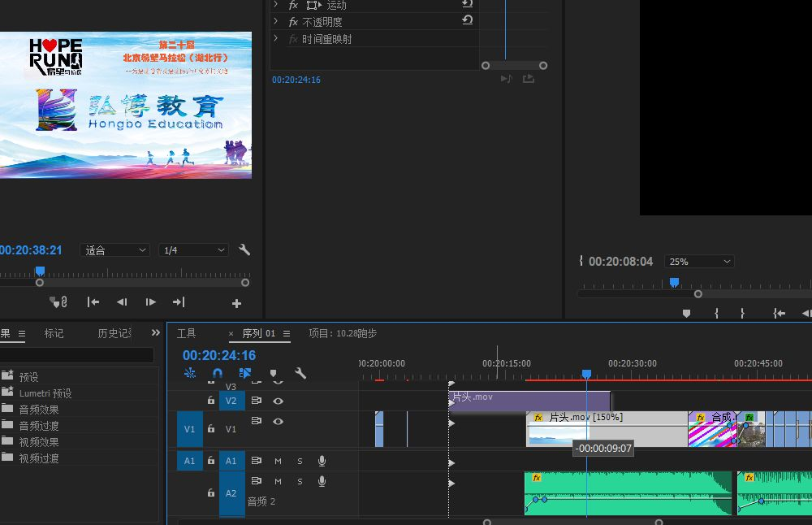Open the 音频效果 effects folder
This screenshot has height=525, width=812.
[39, 410]
